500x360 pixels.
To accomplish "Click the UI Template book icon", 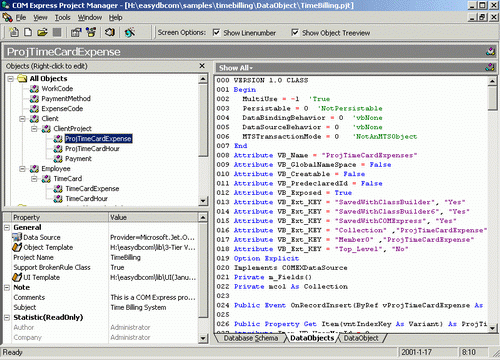I will tap(17, 277).
